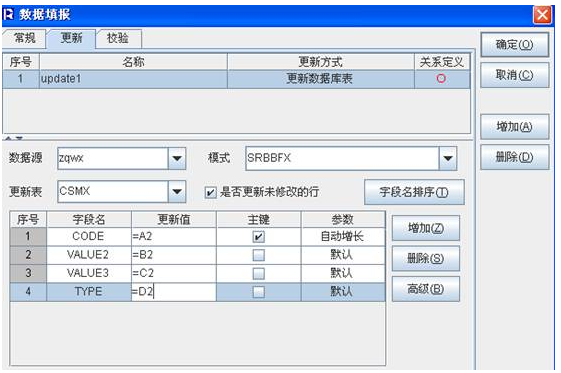Select row number 3 in field table
The image size is (561, 373).
point(28,273)
